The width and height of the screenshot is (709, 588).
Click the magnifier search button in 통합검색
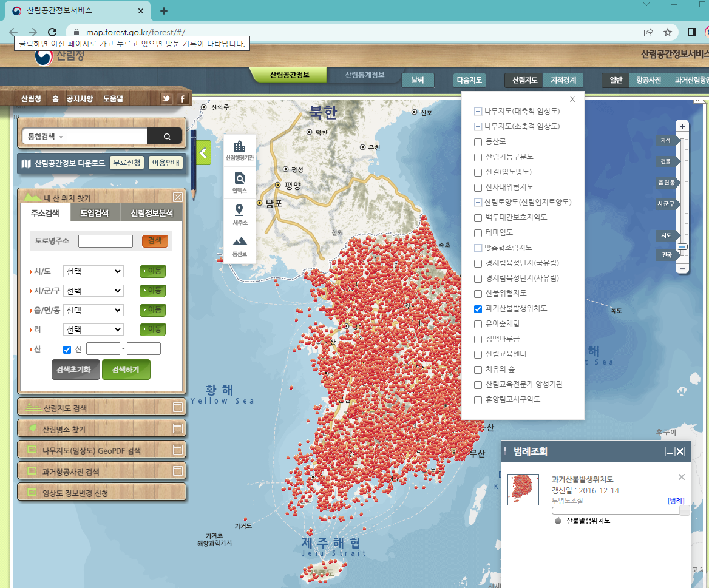[167, 137]
